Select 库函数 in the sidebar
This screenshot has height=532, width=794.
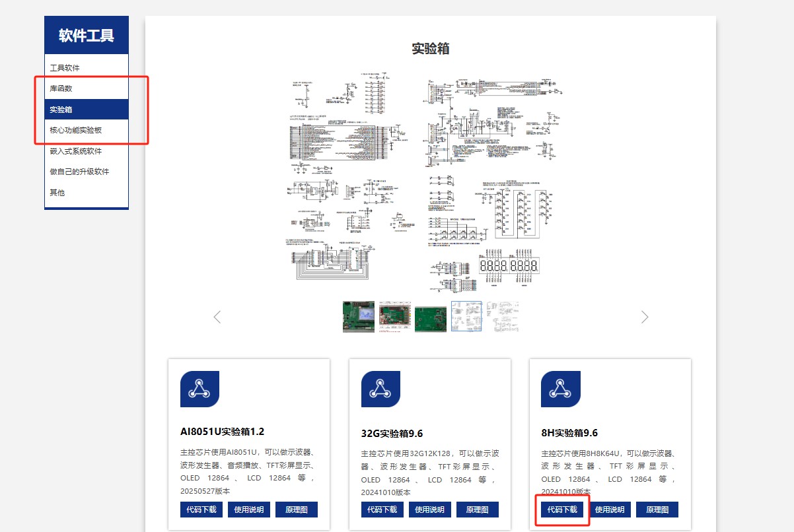pos(87,88)
